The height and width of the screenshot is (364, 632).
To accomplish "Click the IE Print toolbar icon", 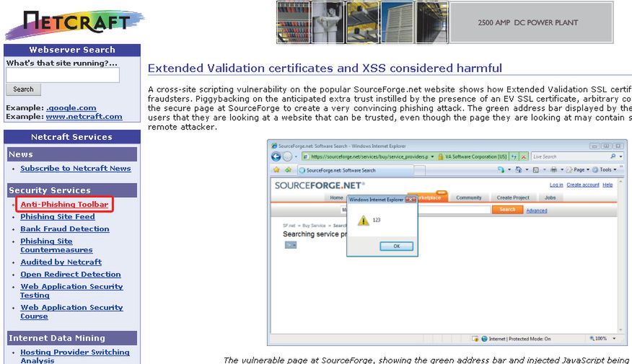I will pyautogui.click(x=554, y=170).
